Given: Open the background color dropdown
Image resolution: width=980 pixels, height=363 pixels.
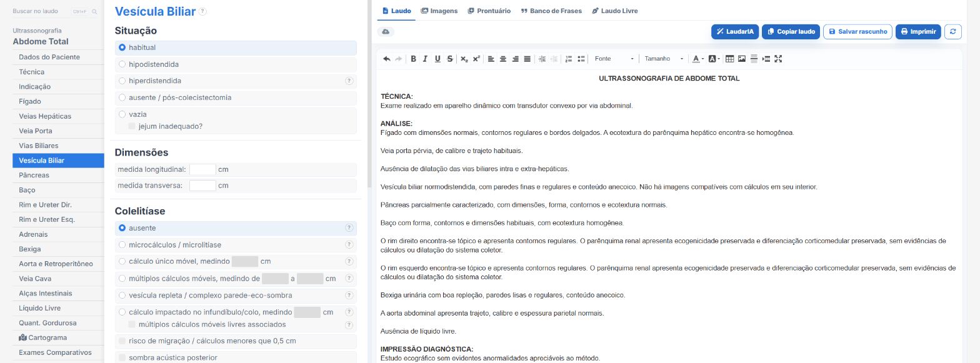Looking at the screenshot, I should [x=714, y=59].
